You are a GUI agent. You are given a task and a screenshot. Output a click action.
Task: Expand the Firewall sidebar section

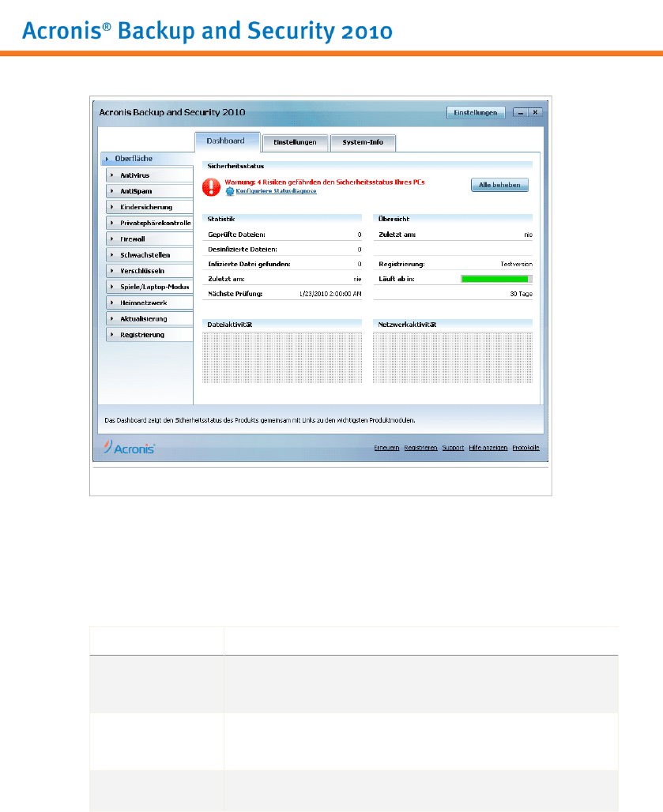click(149, 239)
